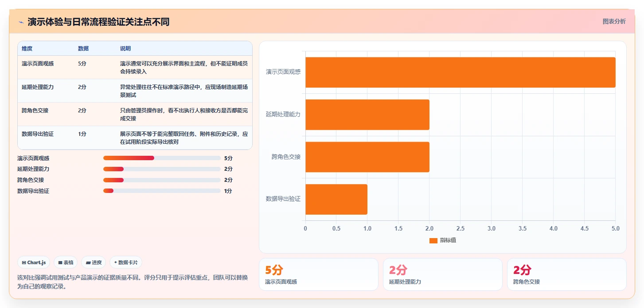Click the 延期处理能力 table row name
The image size is (644, 308).
click(38, 87)
